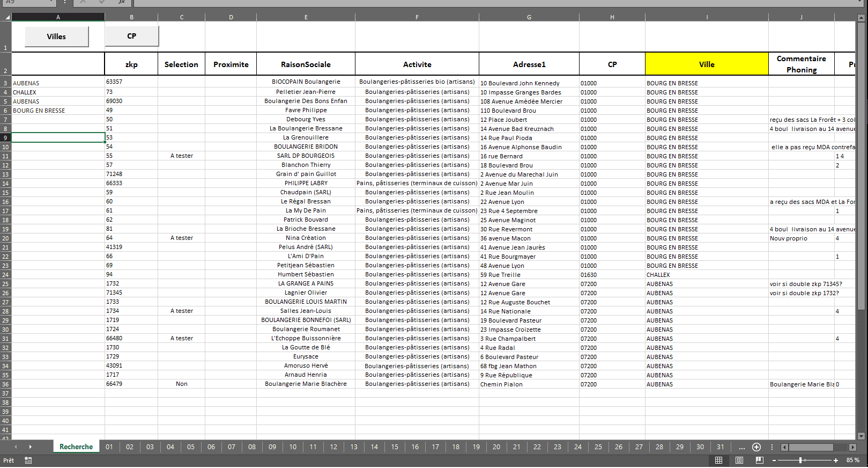
Task: Click the zoom slider handle
Action: coord(800,460)
